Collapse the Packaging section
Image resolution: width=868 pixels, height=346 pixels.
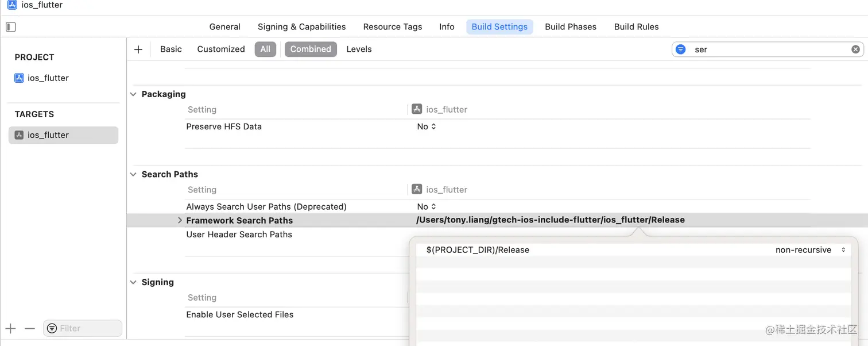pyautogui.click(x=133, y=94)
